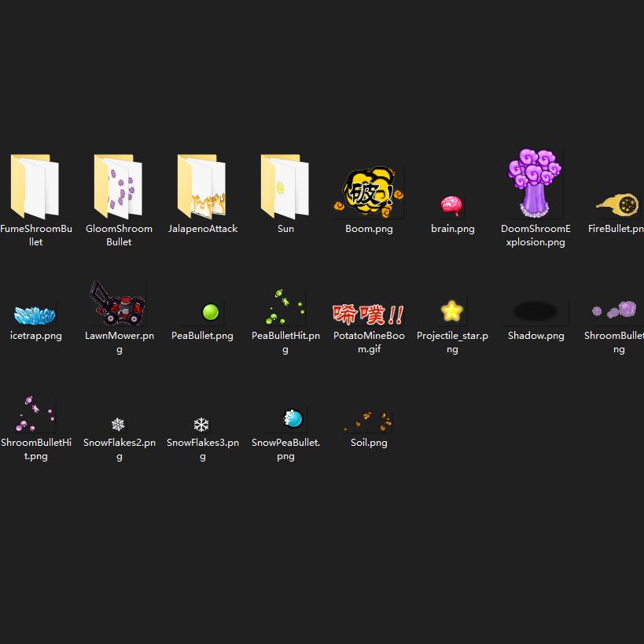Select the Soil.png brown dirt icon
Image resolution: width=644 pixels, height=644 pixels.
click(369, 421)
